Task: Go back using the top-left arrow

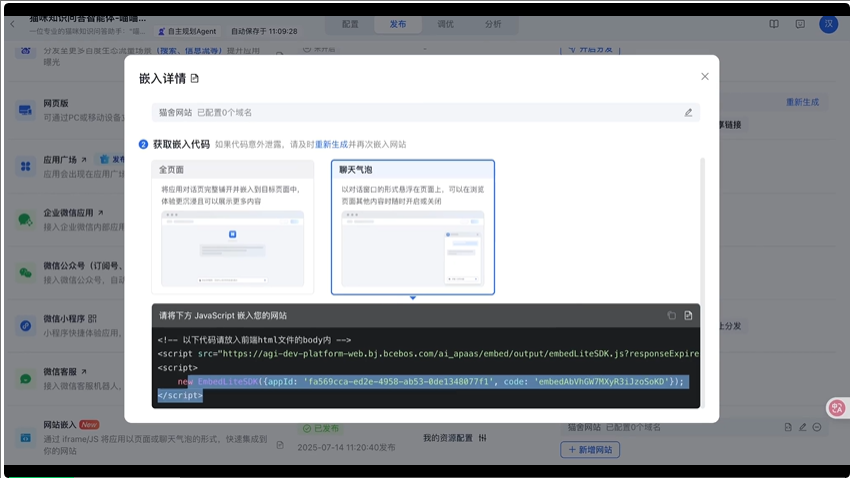Action: 12,24
